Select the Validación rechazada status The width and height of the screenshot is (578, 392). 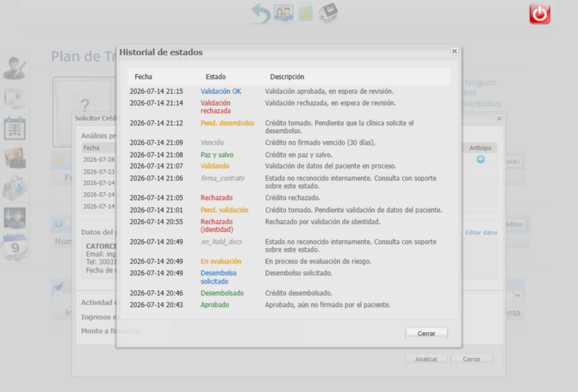tap(215, 107)
